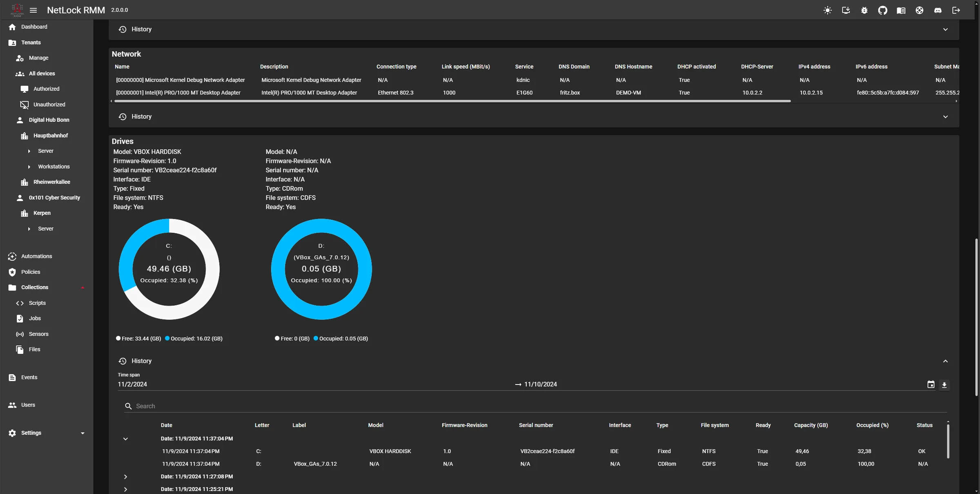
Task: Open the calendar date picker
Action: 931,384
